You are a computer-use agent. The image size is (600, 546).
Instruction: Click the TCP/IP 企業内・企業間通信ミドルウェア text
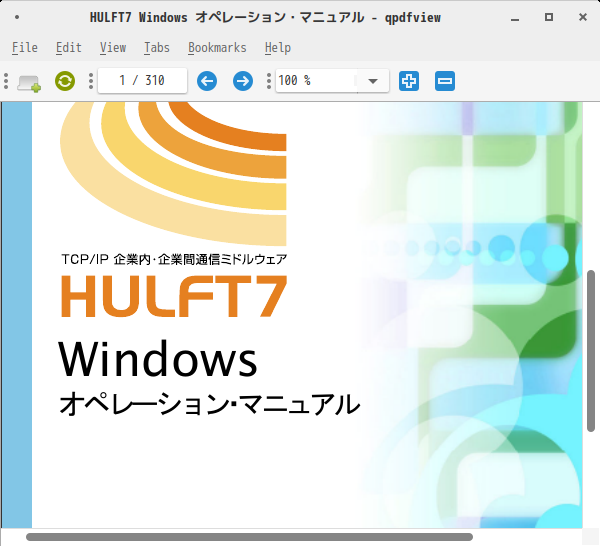174,259
